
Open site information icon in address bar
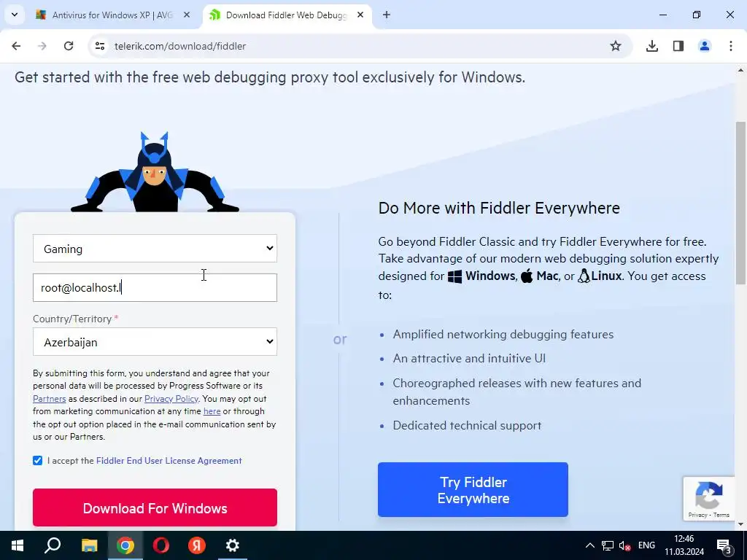pos(99,46)
